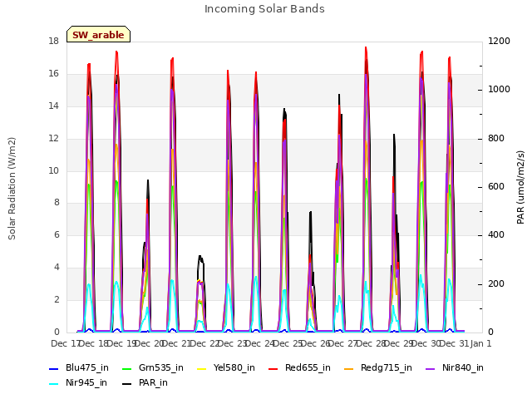The width and height of the screenshot is (532, 399).
Task: Click the Blu475_in legend label
Action: pyautogui.click(x=87, y=367)
